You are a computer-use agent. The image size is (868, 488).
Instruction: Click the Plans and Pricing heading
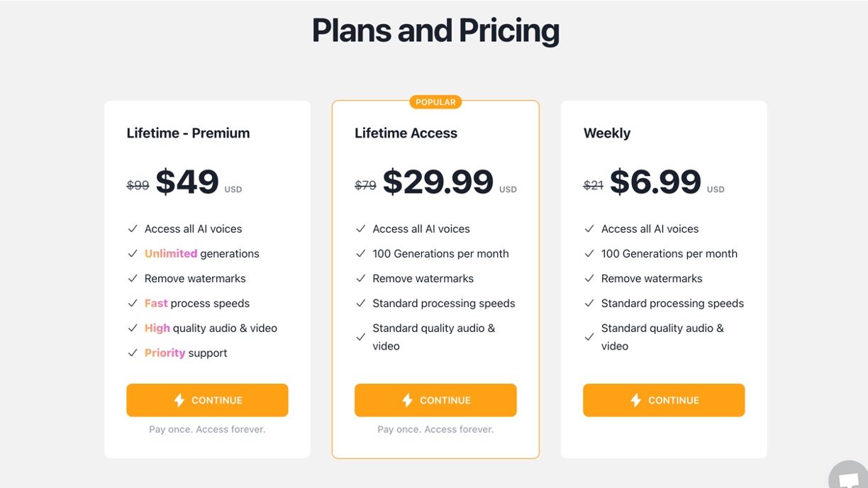click(435, 30)
